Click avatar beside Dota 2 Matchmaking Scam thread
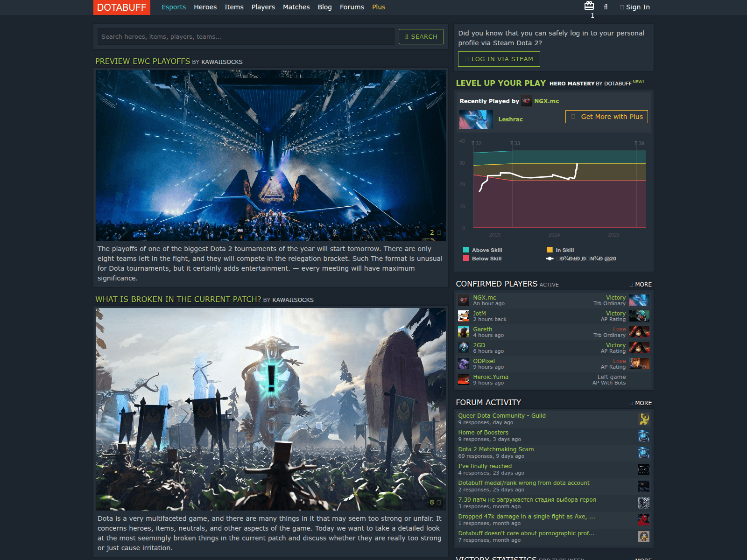747x560 pixels. click(x=644, y=453)
